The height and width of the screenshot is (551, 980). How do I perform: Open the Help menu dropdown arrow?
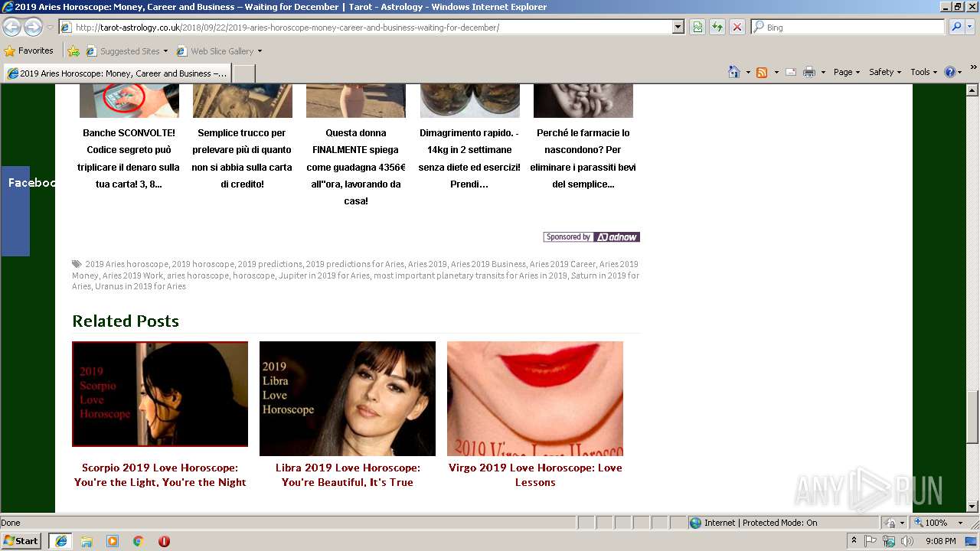pyautogui.click(x=960, y=72)
